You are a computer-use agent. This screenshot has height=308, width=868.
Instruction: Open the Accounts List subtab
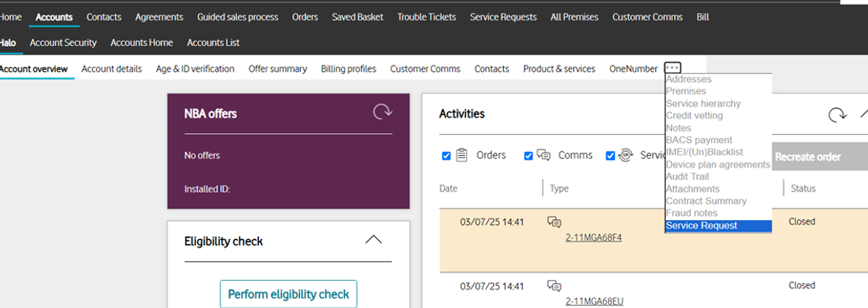213,43
